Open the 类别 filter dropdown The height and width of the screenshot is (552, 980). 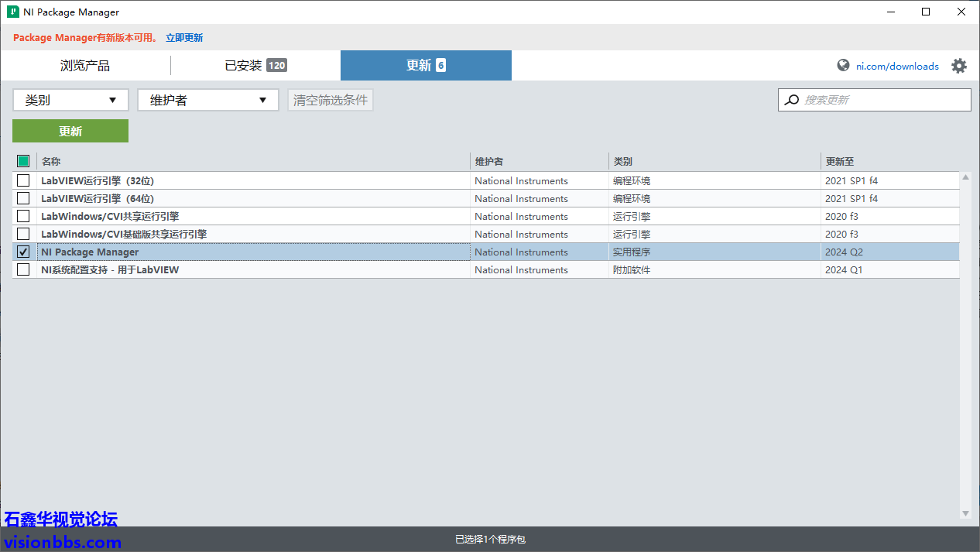click(70, 100)
